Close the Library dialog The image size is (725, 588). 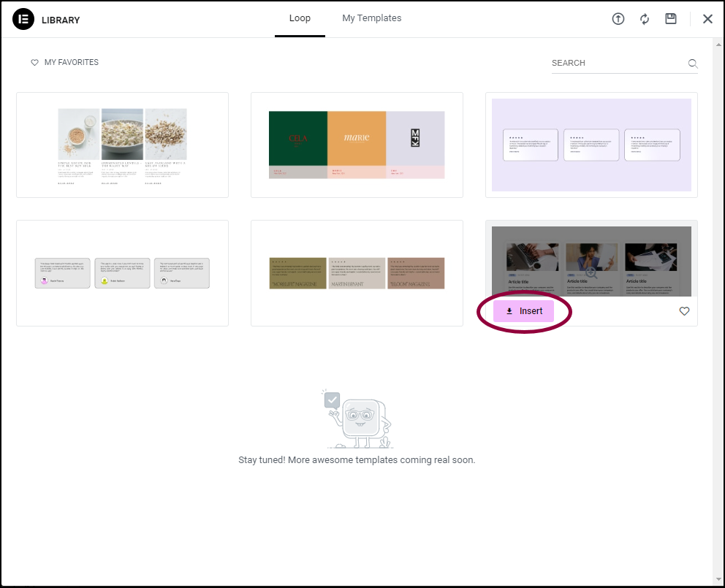(x=707, y=19)
